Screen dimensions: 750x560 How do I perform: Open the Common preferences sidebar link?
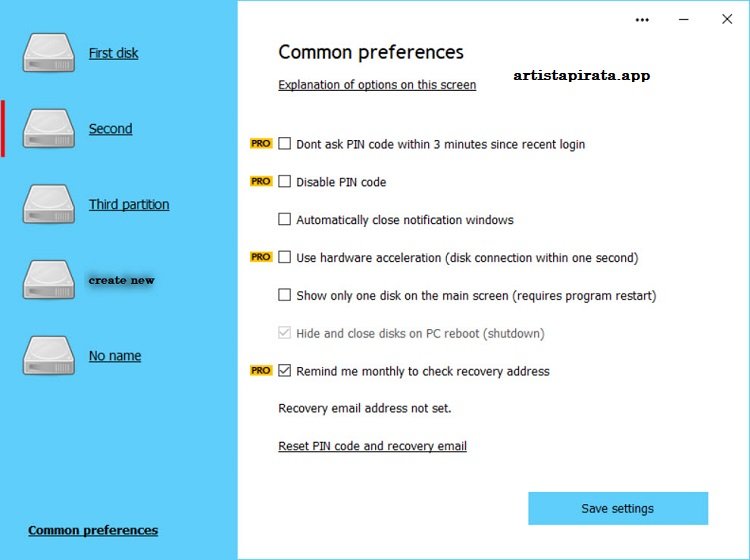pyautogui.click(x=93, y=530)
